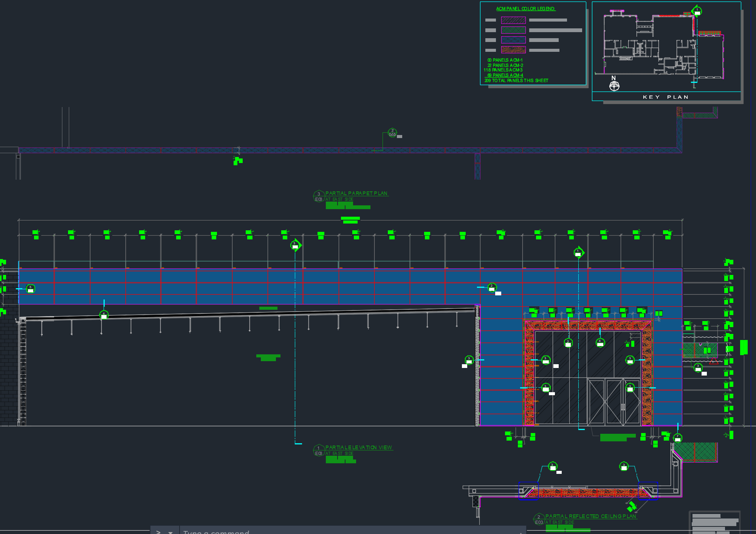Select the 209 TOTAL PANELS THIS SHEET text
This screenshot has width=756, height=534.
pyautogui.click(x=516, y=81)
